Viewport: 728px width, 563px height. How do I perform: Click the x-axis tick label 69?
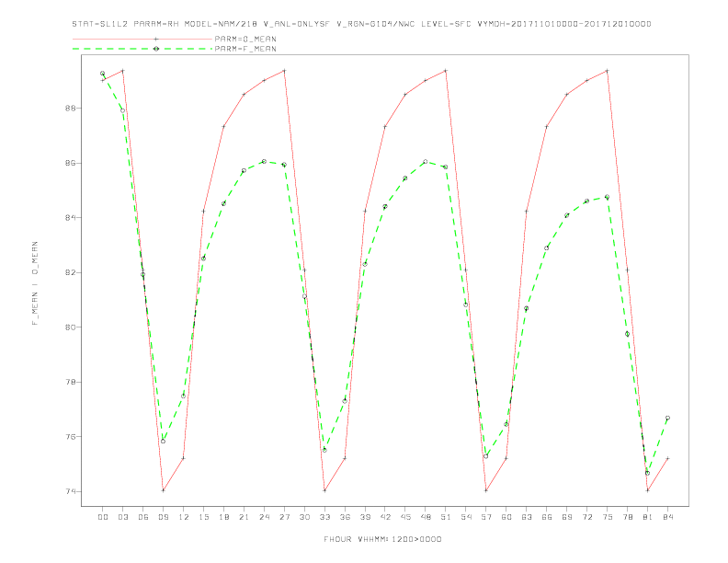tap(567, 517)
